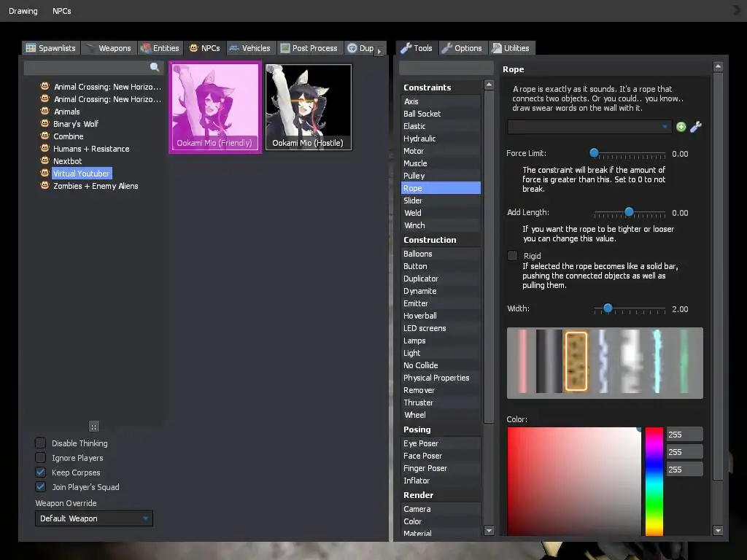The image size is (747, 560).
Task: Select the dark cable rope material
Action: [x=549, y=362]
